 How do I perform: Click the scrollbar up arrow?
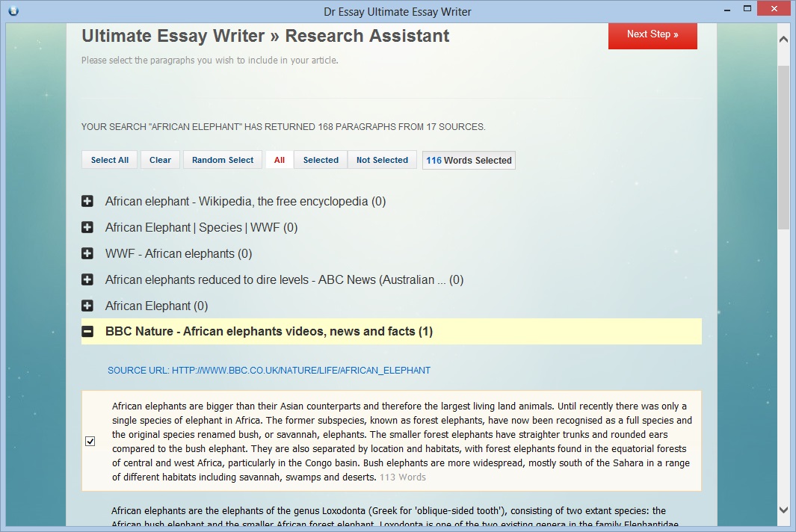[x=783, y=39]
